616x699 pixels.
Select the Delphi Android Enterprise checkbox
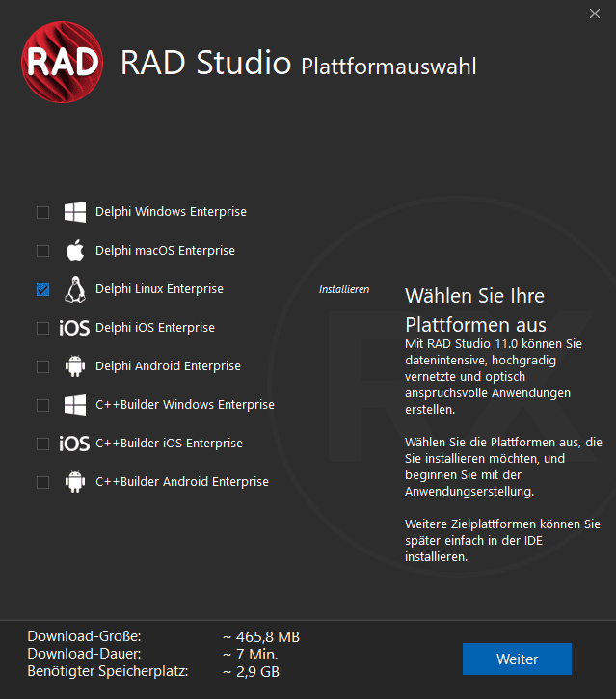pyautogui.click(x=42, y=367)
